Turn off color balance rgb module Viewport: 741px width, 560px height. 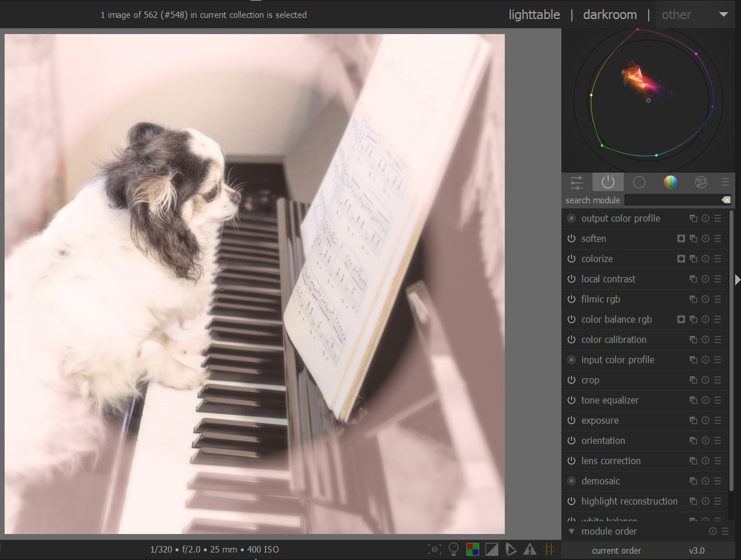[571, 319]
